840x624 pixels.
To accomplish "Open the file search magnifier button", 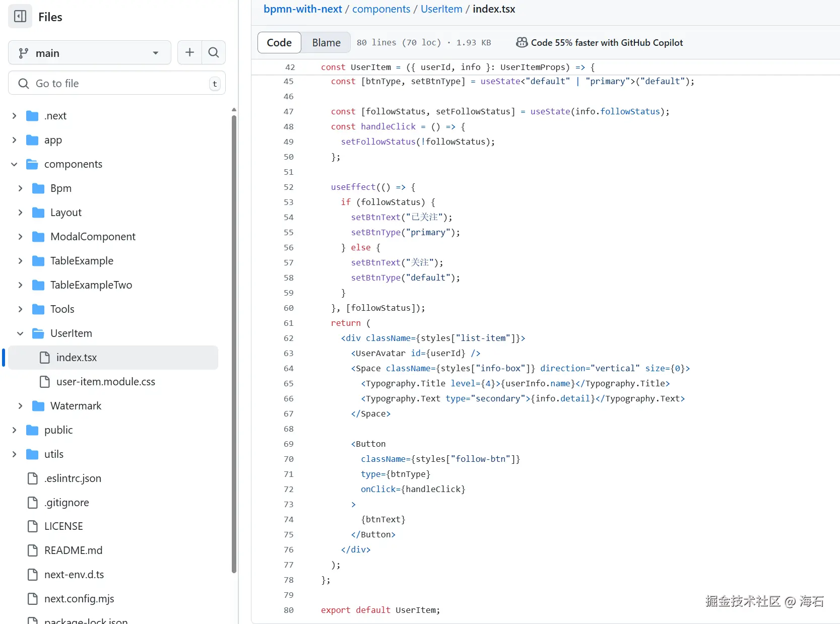I will (x=214, y=52).
